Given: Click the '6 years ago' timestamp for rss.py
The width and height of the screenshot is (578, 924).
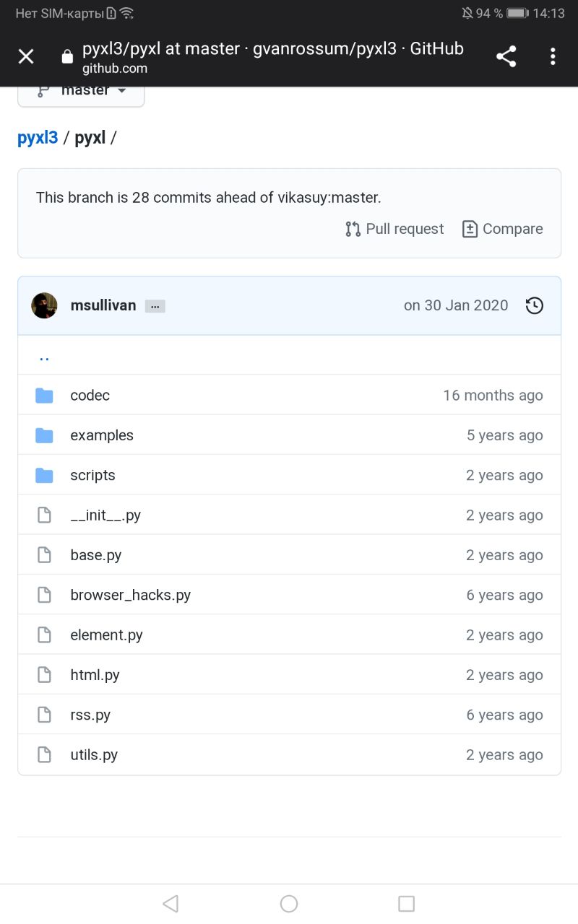Looking at the screenshot, I should pos(504,715).
